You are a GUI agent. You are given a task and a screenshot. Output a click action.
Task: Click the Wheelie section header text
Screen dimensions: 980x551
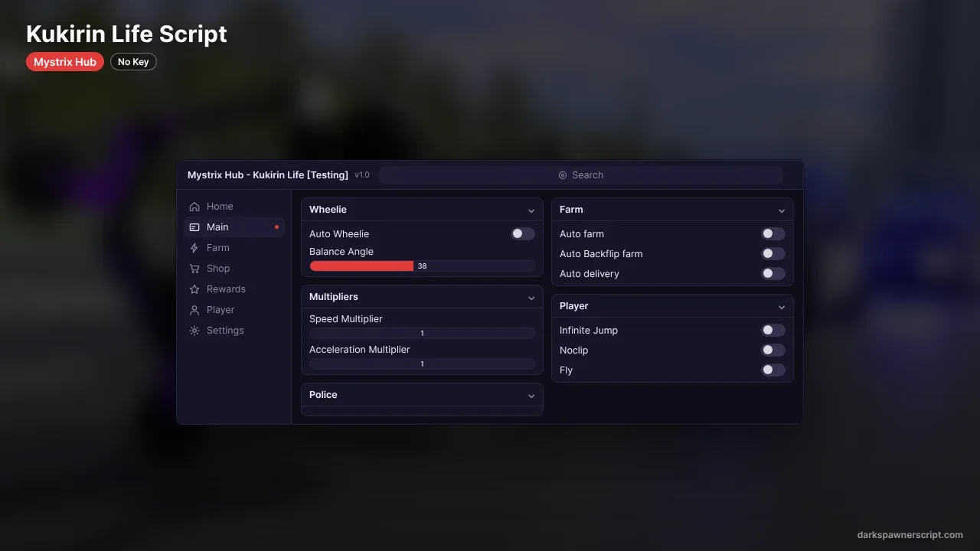point(328,210)
